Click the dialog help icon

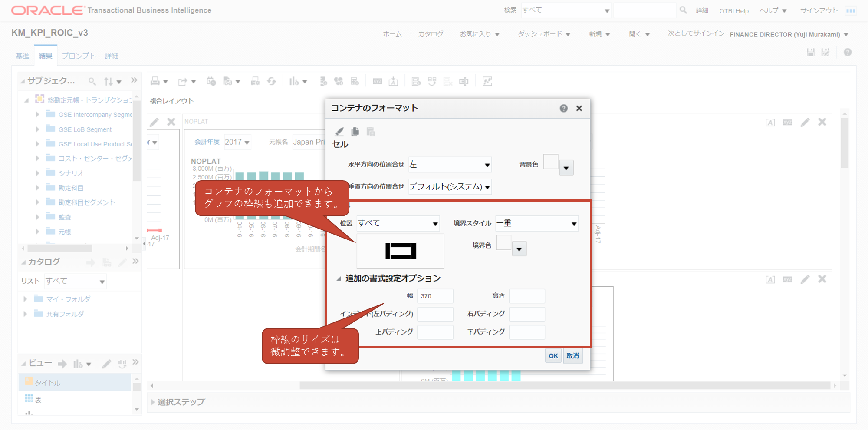563,108
